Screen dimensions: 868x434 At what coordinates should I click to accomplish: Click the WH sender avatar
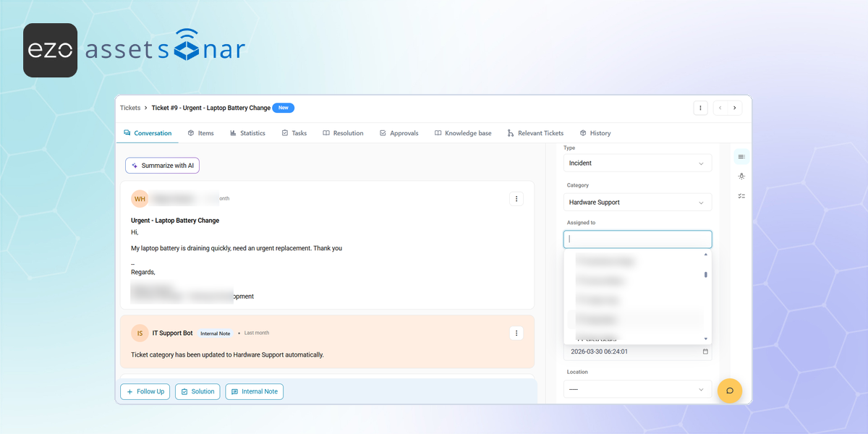click(x=140, y=198)
